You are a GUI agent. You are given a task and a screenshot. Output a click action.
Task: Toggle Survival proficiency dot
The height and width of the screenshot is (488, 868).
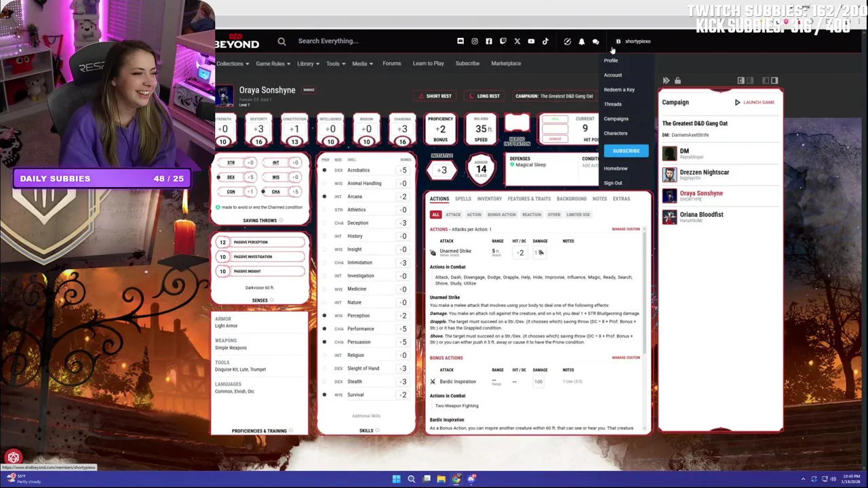pyautogui.click(x=324, y=395)
